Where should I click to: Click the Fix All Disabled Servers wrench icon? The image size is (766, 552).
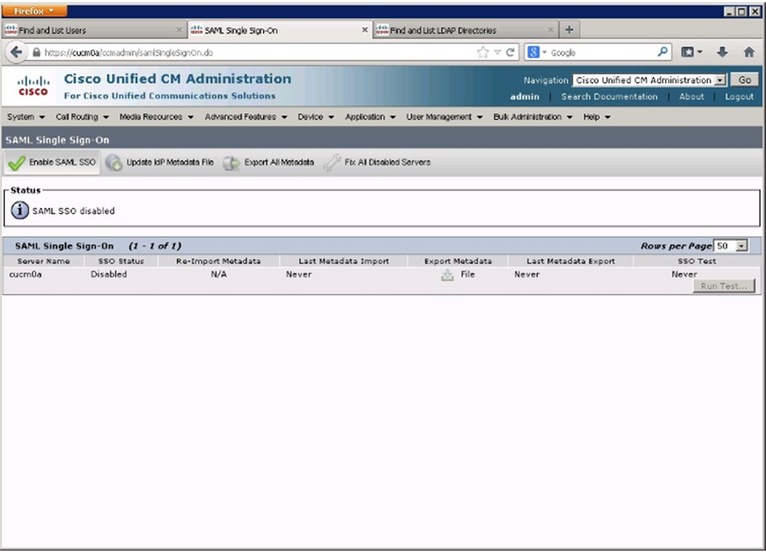click(332, 163)
